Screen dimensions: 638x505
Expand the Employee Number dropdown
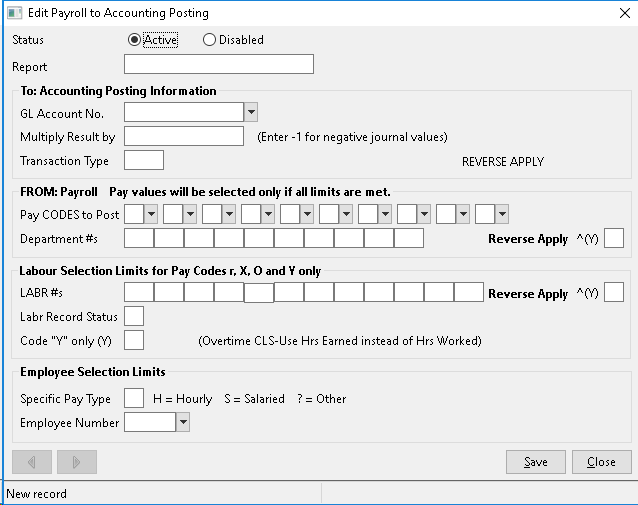pos(183,422)
